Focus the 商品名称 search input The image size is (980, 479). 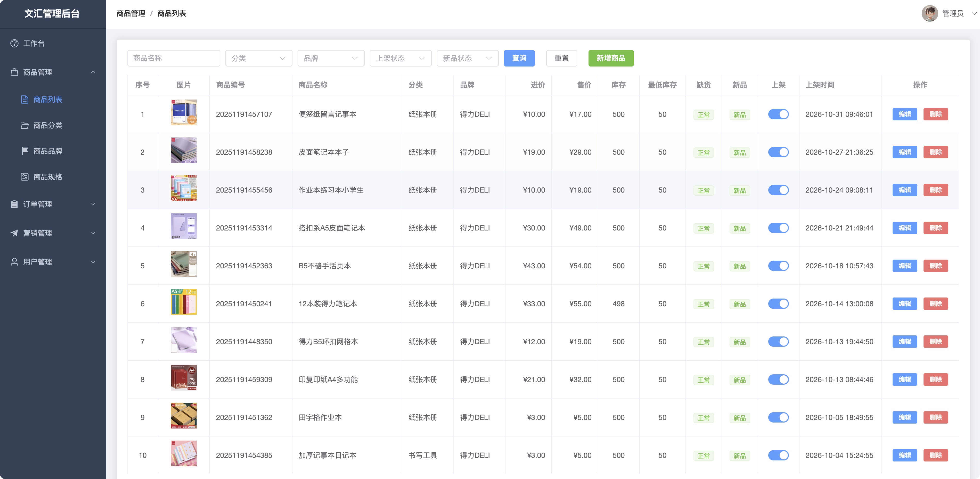point(174,58)
